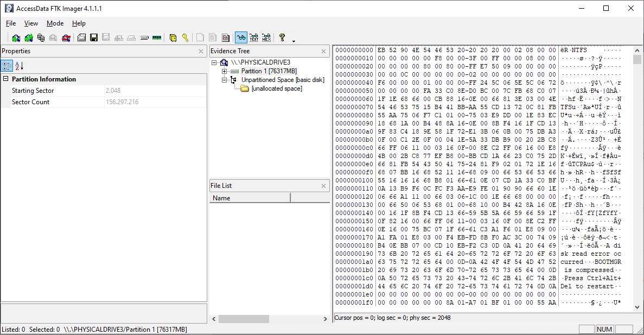The image size is (644, 335).
Task: Click the Export Files blank page icon
Action: pos(200,38)
